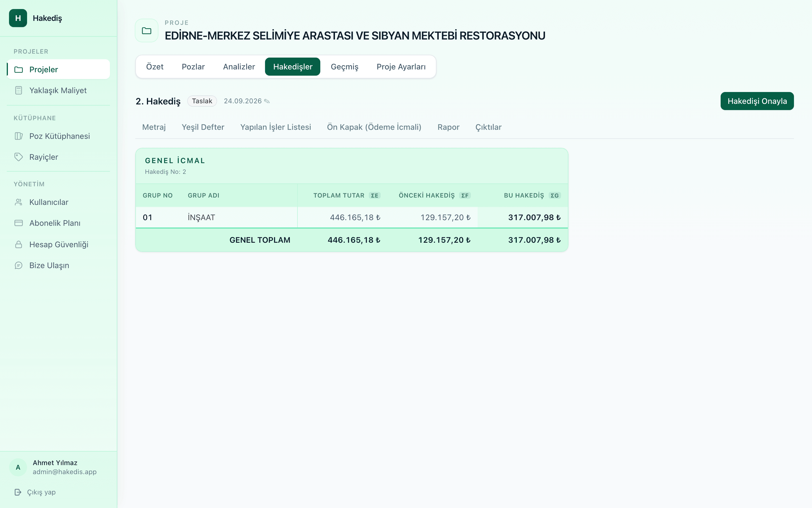This screenshot has height=508, width=812.
Task: Click the 2. Hakediş heading
Action: pyautogui.click(x=158, y=101)
